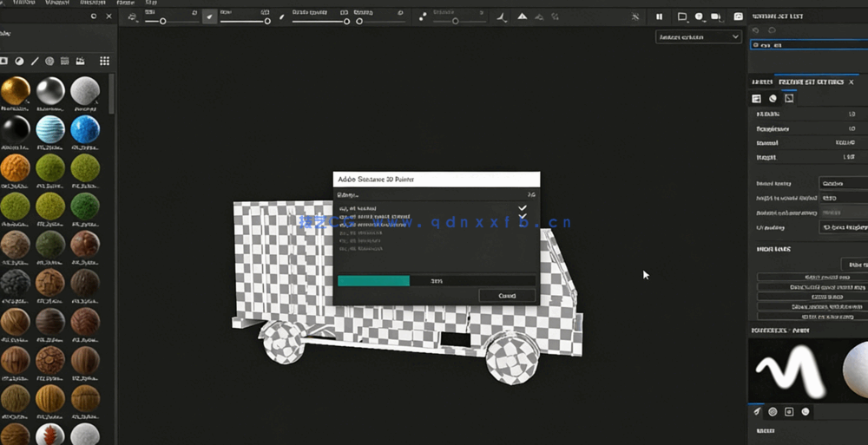Screen dimensions: 868x445
Task: Select the grid view icon in assets panel
Action: tap(104, 61)
